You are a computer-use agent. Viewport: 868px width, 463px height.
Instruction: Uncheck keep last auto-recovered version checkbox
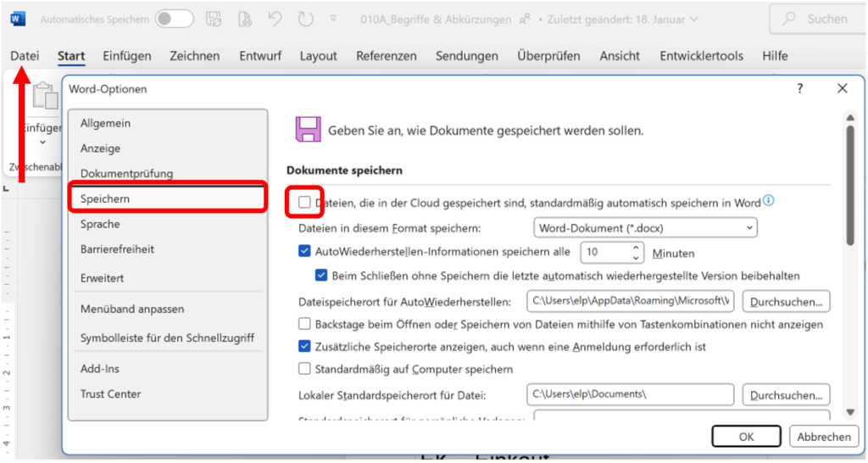321,275
